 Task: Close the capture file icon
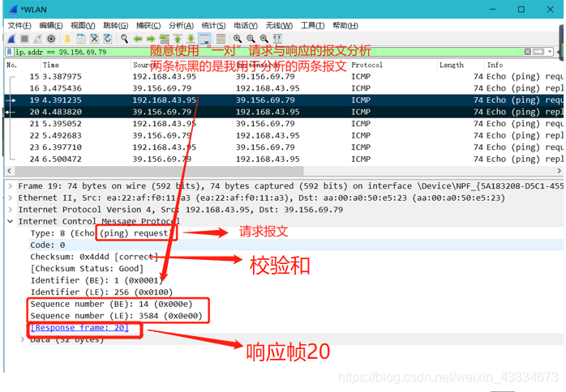tap(94, 39)
